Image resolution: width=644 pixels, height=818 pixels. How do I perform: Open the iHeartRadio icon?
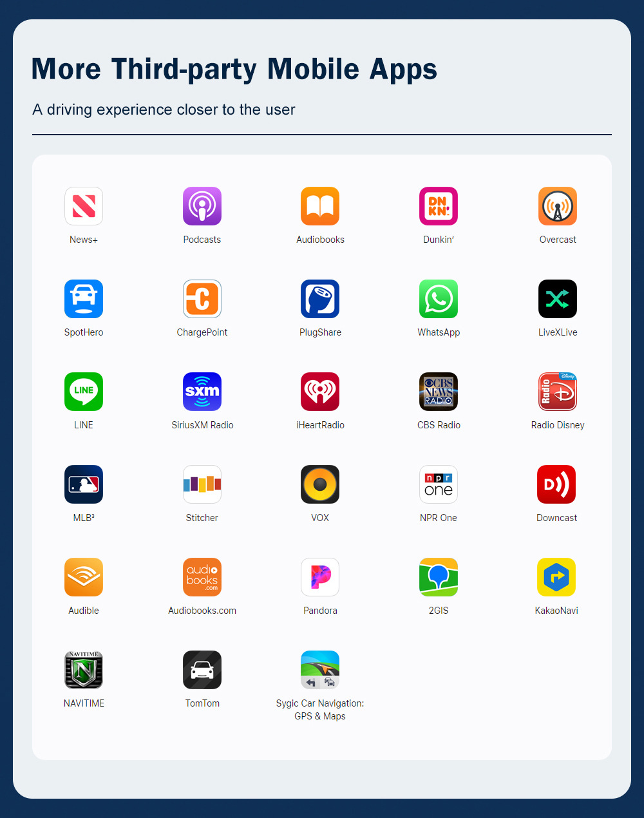coord(320,392)
